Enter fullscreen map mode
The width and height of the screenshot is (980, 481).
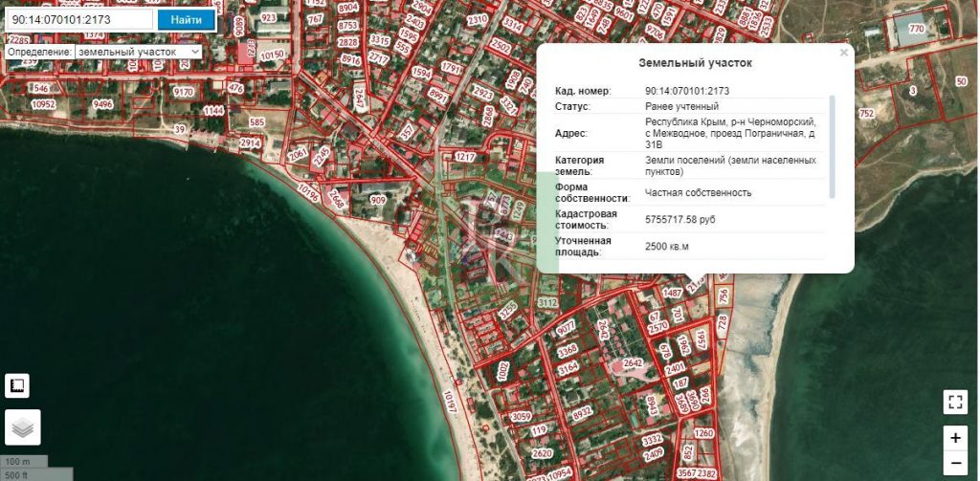coord(954,402)
